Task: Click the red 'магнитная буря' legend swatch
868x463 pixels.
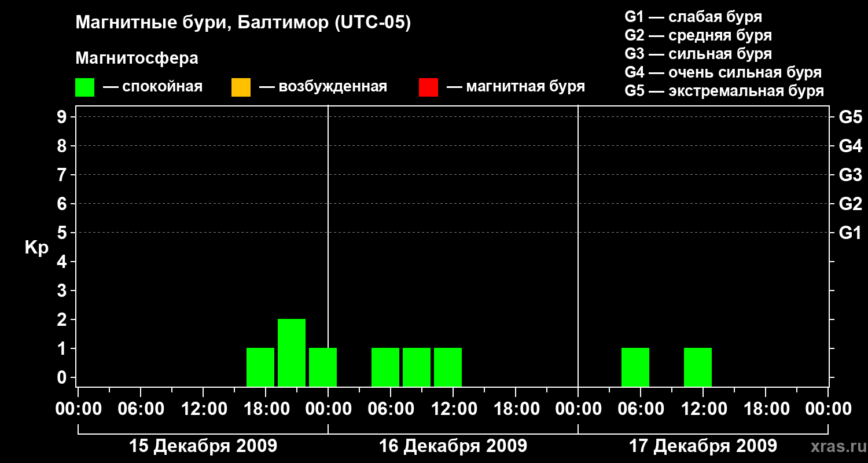Action: 428,87
